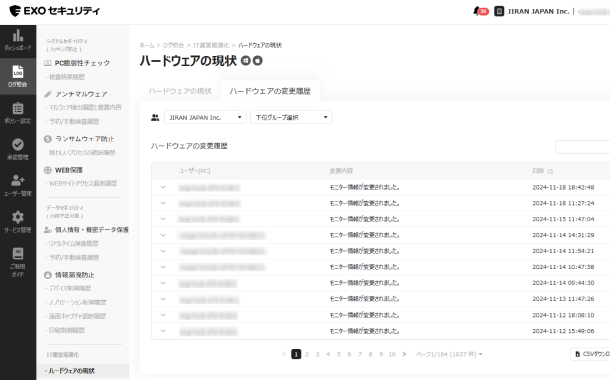Open デバイス制御履歴 in the side menu

click(x=70, y=288)
